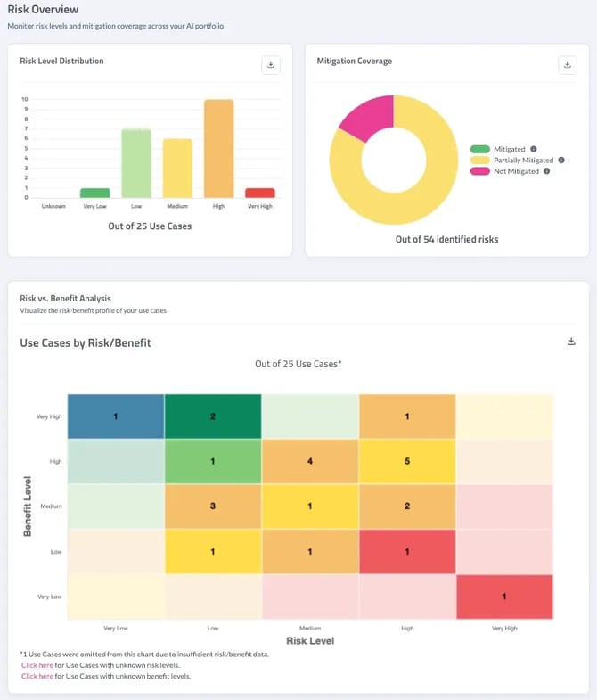The image size is (597, 700).
Task: Open the red Low benefit, High risk cell
Action: 407,552
